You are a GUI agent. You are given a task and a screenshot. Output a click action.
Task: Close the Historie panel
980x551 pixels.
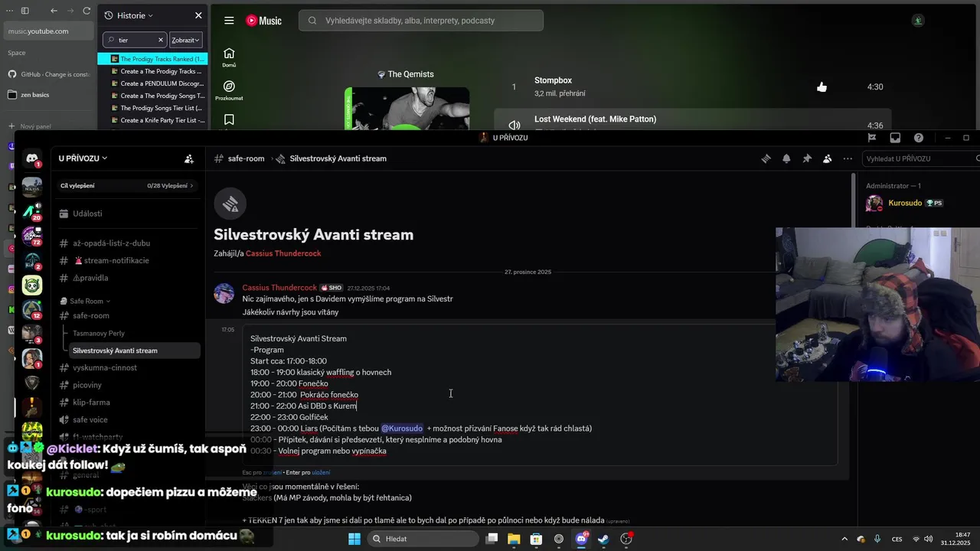(198, 15)
